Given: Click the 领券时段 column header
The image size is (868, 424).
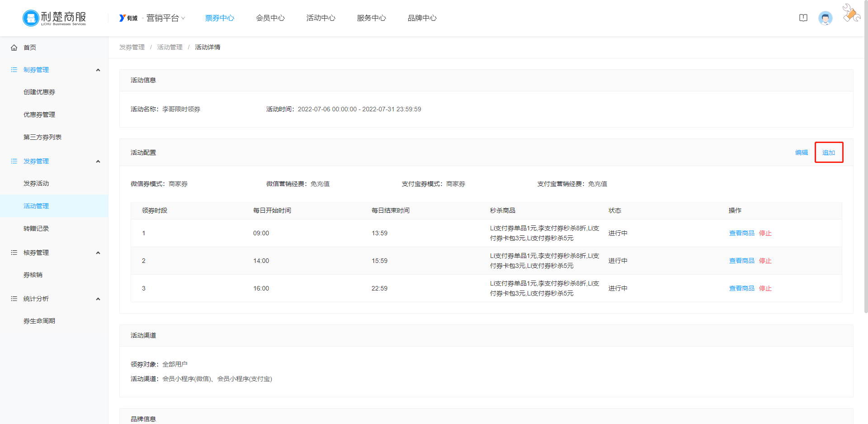Looking at the screenshot, I should click(x=155, y=210).
